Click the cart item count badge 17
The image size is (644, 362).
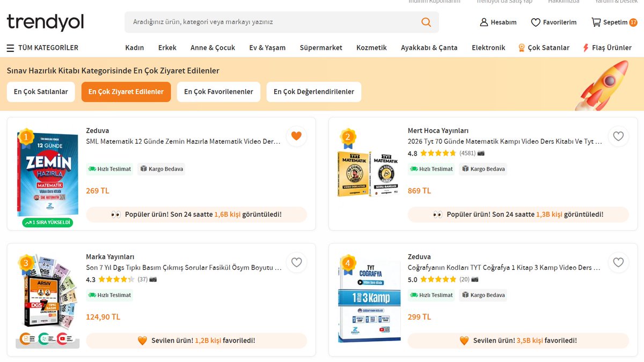click(633, 23)
